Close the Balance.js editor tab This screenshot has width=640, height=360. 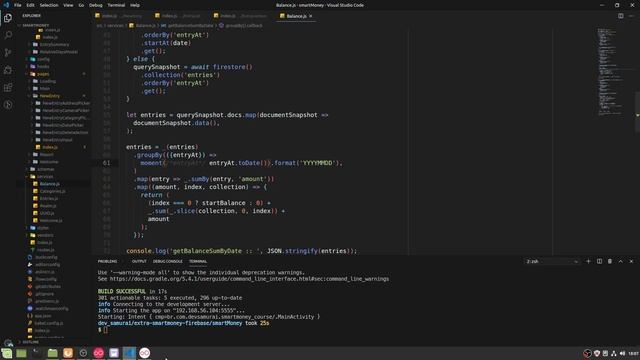coord(311,16)
